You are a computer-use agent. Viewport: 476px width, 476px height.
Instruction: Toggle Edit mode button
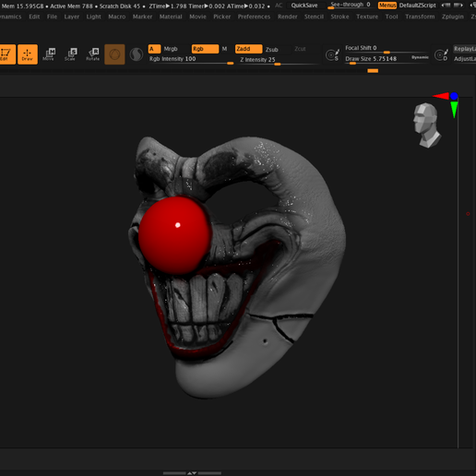pos(7,54)
